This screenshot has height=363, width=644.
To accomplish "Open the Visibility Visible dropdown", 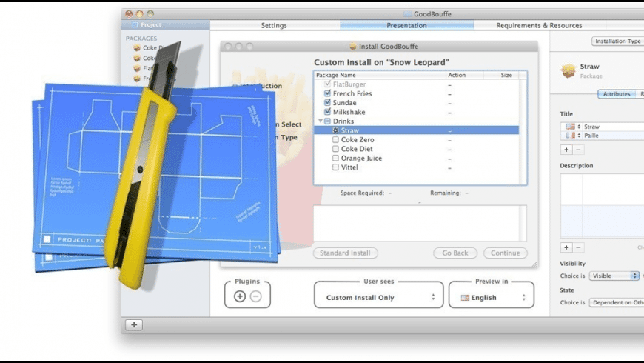I will 614,276.
